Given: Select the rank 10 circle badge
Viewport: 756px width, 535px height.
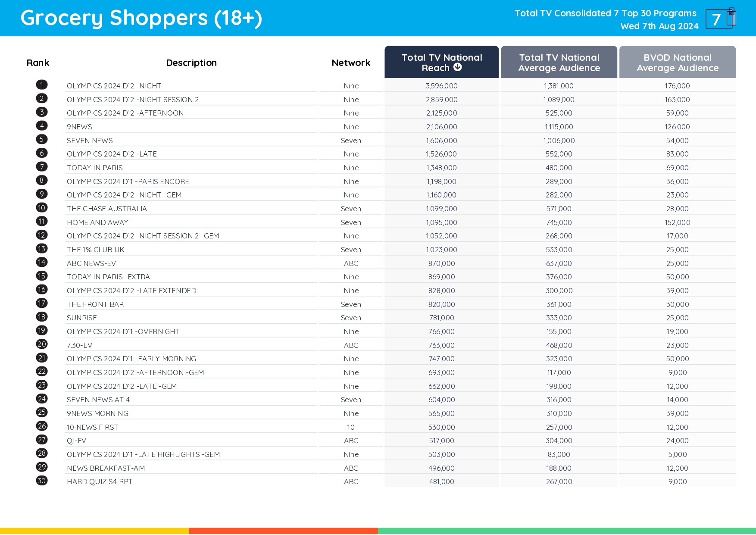Looking at the screenshot, I should [42, 208].
